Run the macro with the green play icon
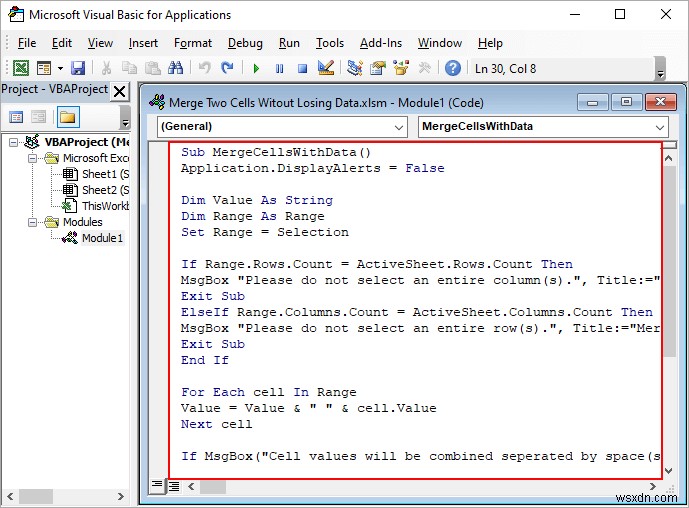Viewport: 689px width, 508px height. [256, 69]
